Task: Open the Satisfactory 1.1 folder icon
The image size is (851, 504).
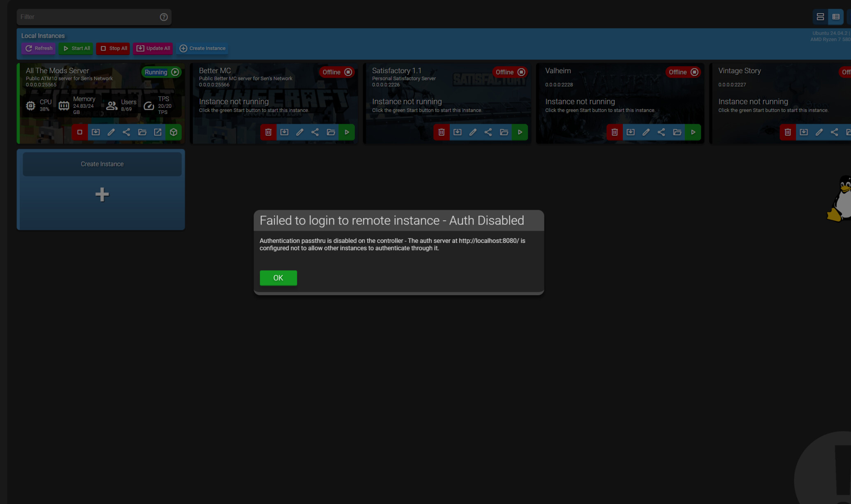Action: [504, 132]
